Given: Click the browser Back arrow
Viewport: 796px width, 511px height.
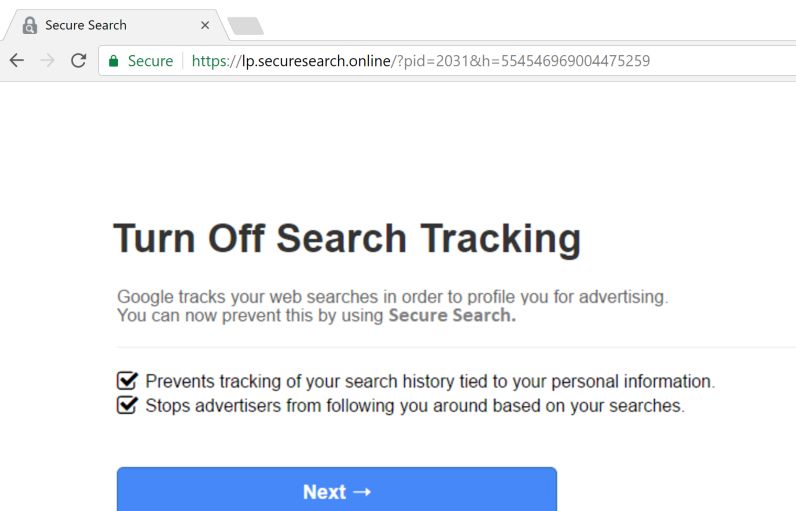Looking at the screenshot, I should point(16,61).
